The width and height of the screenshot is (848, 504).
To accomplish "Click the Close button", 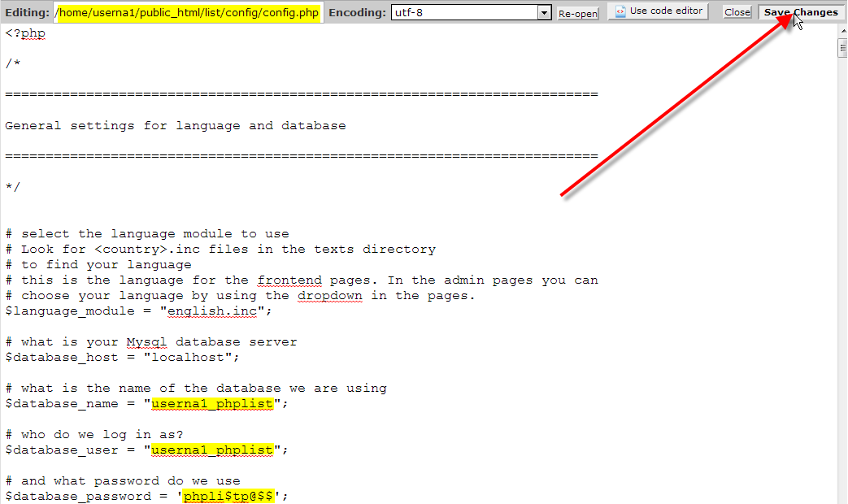I will (x=737, y=12).
